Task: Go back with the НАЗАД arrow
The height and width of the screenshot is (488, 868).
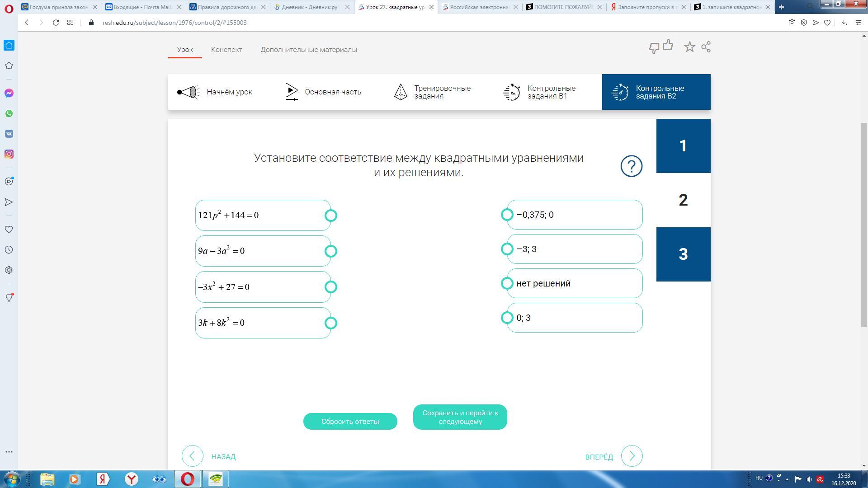Action: point(193,456)
